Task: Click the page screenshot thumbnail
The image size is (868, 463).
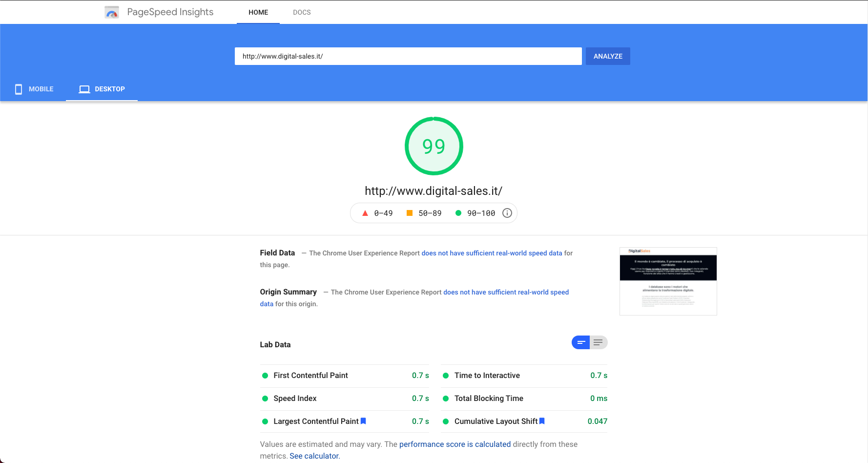Action: (x=668, y=281)
